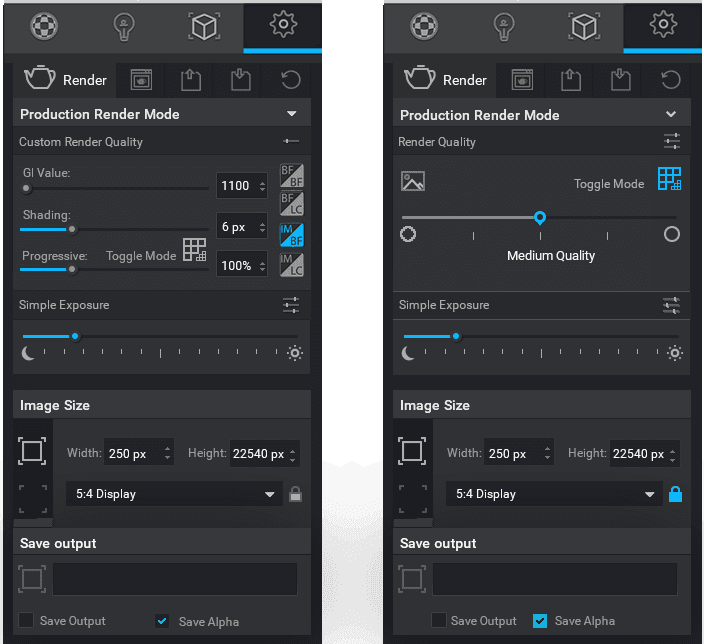Click region-render corners icon, left panel

(x=32, y=499)
